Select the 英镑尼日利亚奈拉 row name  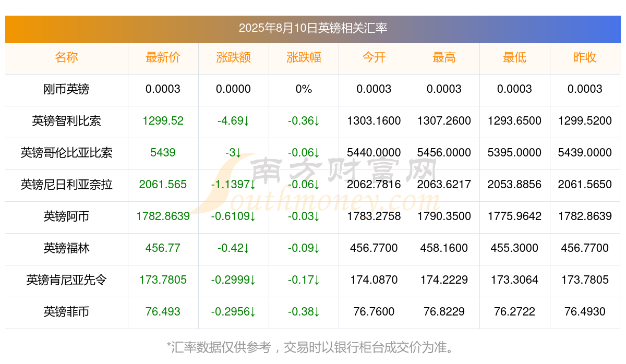pos(66,185)
